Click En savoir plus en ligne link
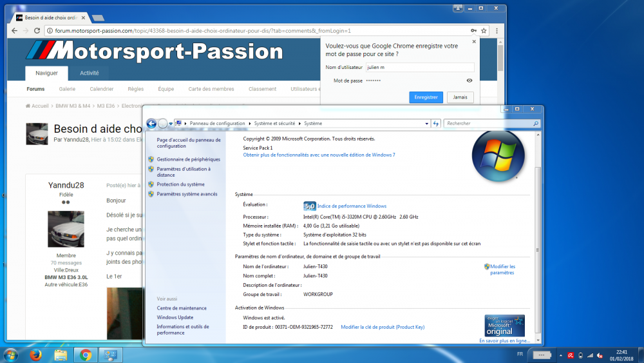Viewport: 644px width, 363px height. pos(505,341)
